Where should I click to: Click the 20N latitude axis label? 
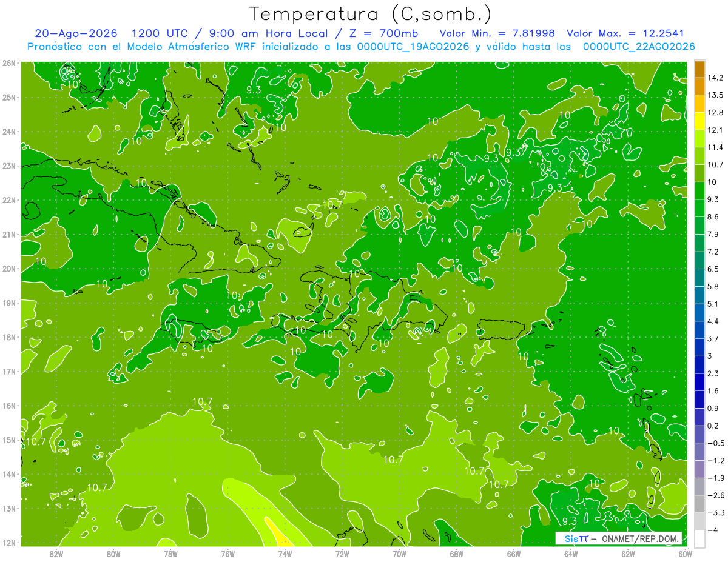pos(9,269)
